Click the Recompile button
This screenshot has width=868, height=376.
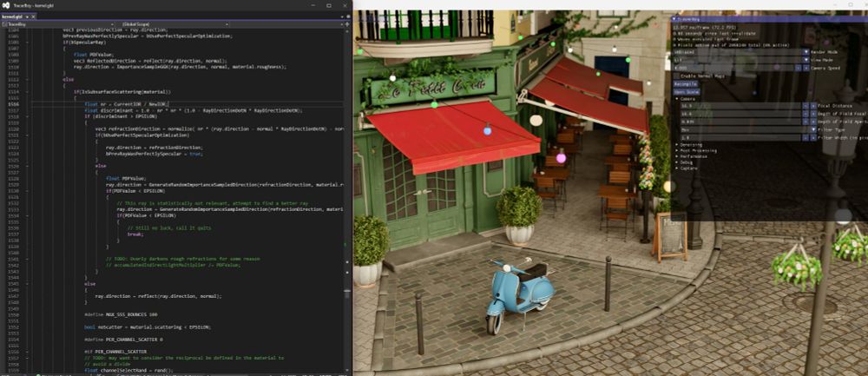pos(686,83)
